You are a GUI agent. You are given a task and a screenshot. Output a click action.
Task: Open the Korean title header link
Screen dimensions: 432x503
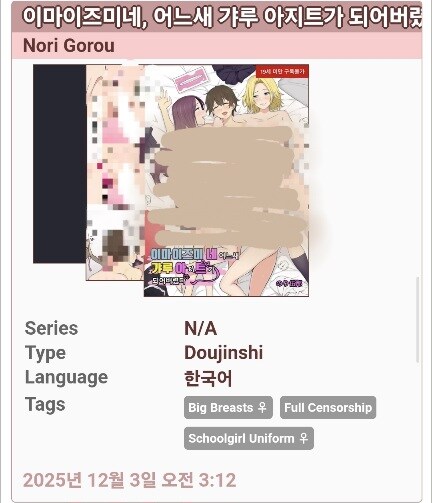click(217, 17)
